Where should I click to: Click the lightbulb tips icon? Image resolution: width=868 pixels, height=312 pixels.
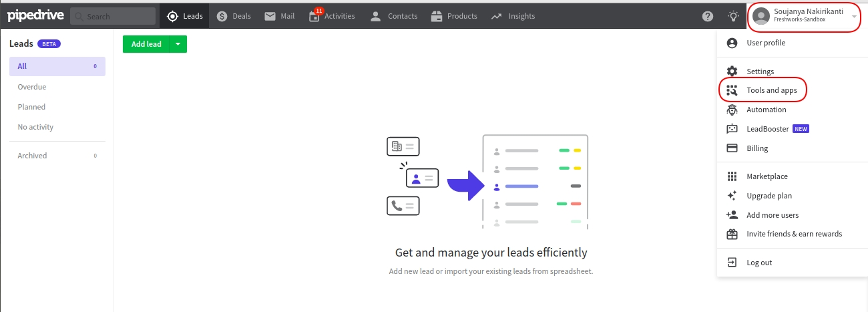[734, 16]
